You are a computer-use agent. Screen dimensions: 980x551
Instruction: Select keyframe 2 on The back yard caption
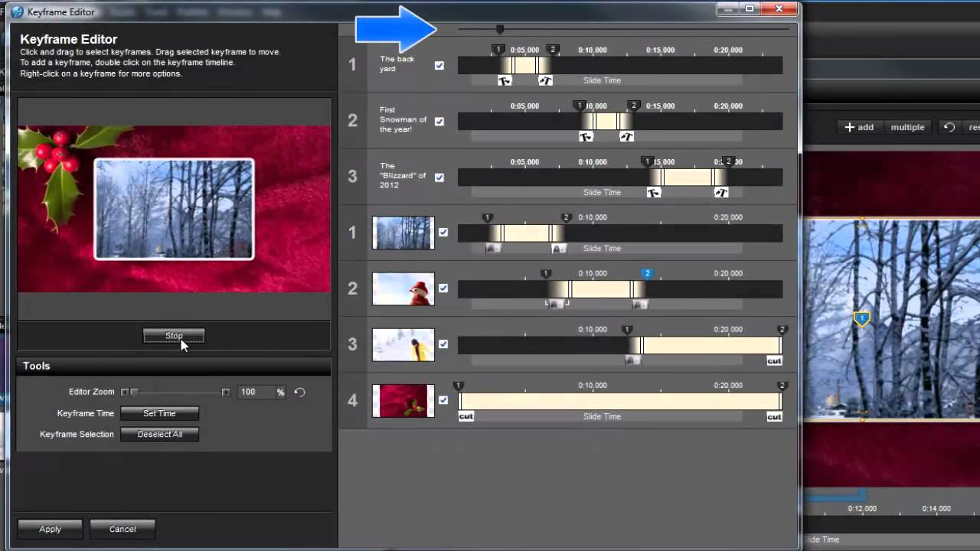(553, 50)
